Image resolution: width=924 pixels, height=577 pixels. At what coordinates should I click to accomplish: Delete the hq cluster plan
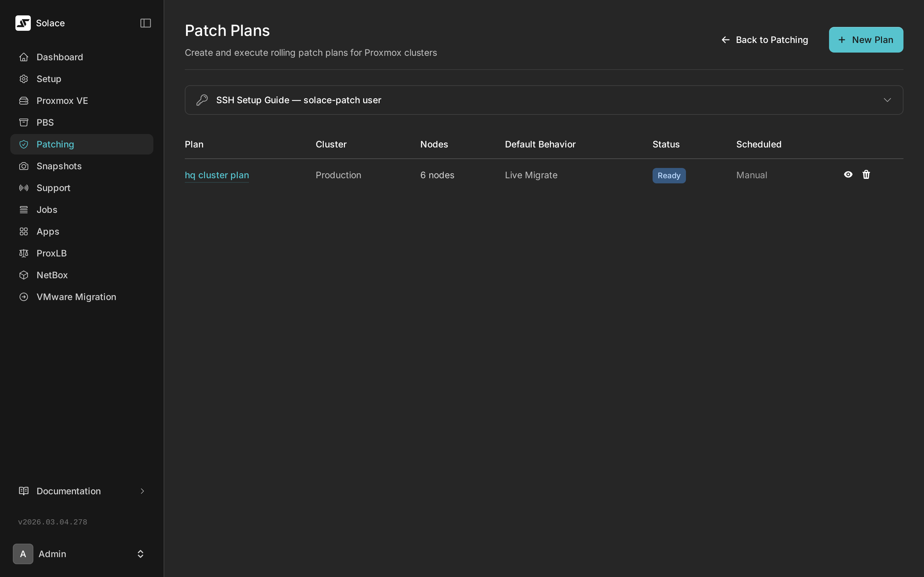pos(866,174)
